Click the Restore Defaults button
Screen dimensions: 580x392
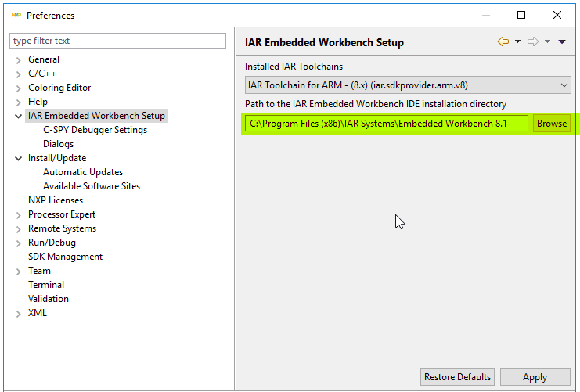pos(457,377)
